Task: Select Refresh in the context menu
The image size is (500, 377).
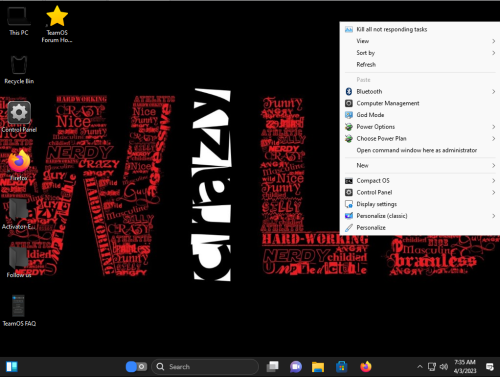Action: pos(420,64)
